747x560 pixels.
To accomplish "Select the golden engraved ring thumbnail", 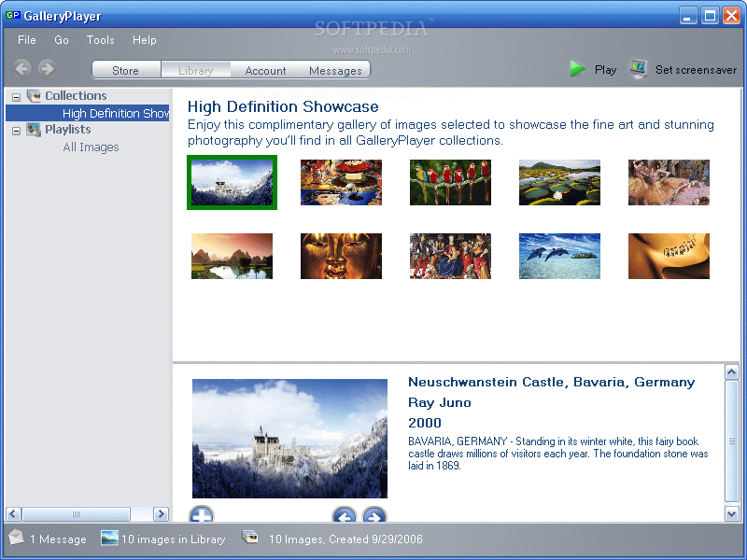I will point(669,256).
